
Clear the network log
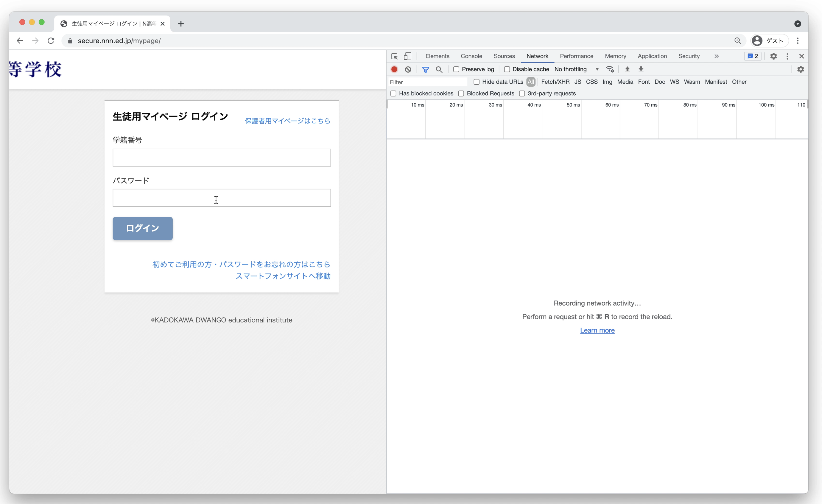pyautogui.click(x=408, y=69)
